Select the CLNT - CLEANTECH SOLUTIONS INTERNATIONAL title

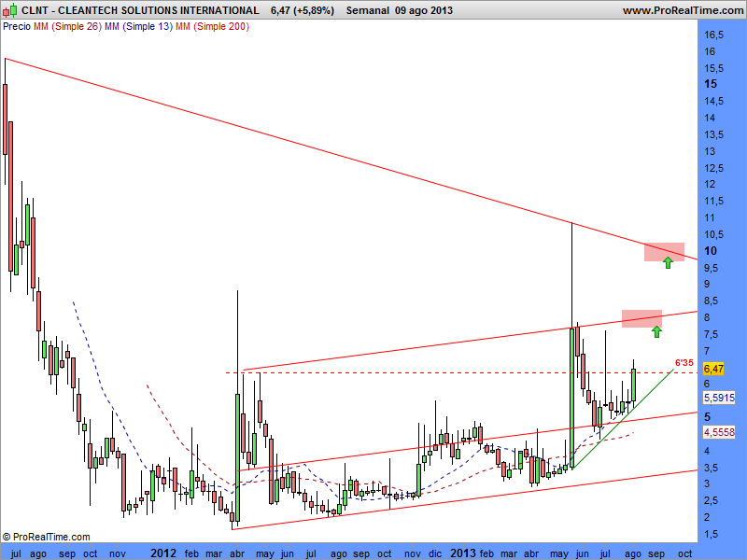(141, 10)
